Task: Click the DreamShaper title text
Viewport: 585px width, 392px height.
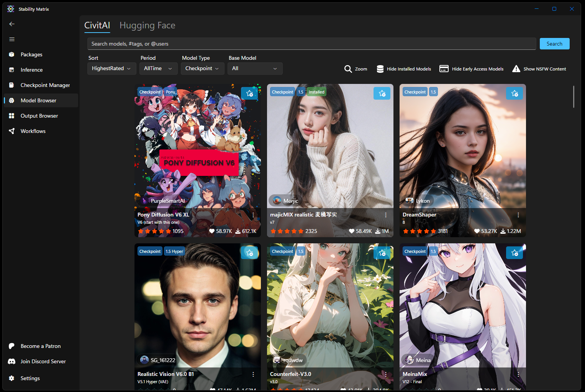Action: coord(419,215)
